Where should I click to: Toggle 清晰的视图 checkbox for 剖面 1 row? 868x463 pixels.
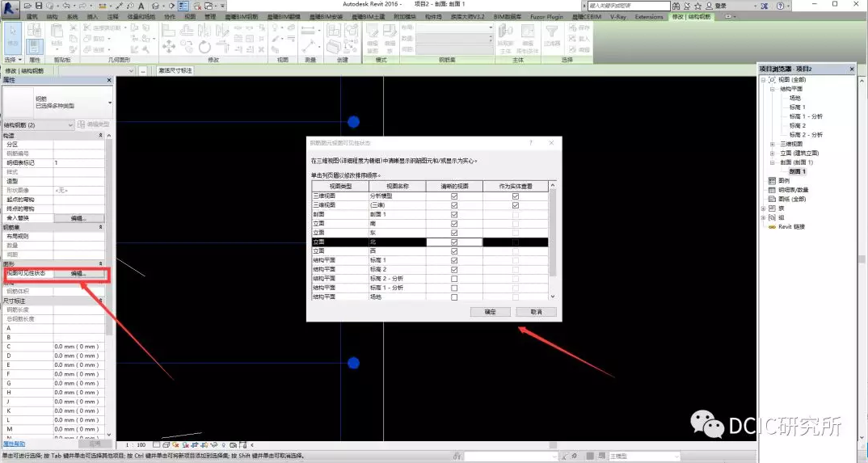[454, 215]
